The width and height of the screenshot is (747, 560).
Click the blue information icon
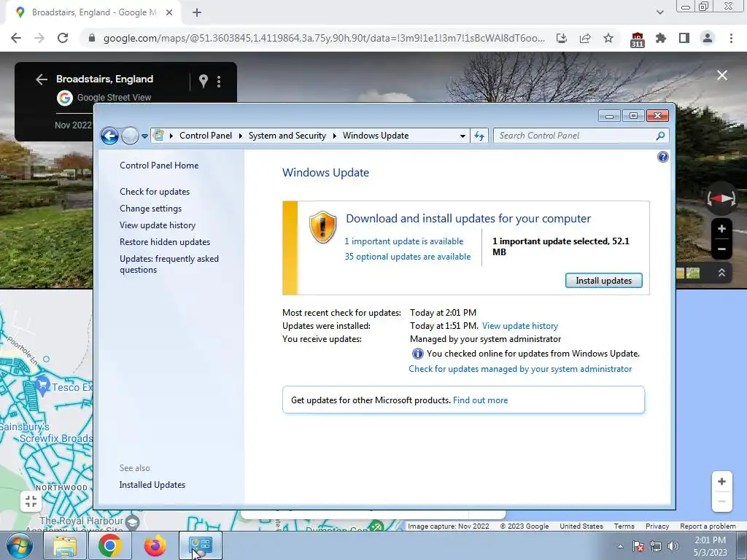click(417, 354)
